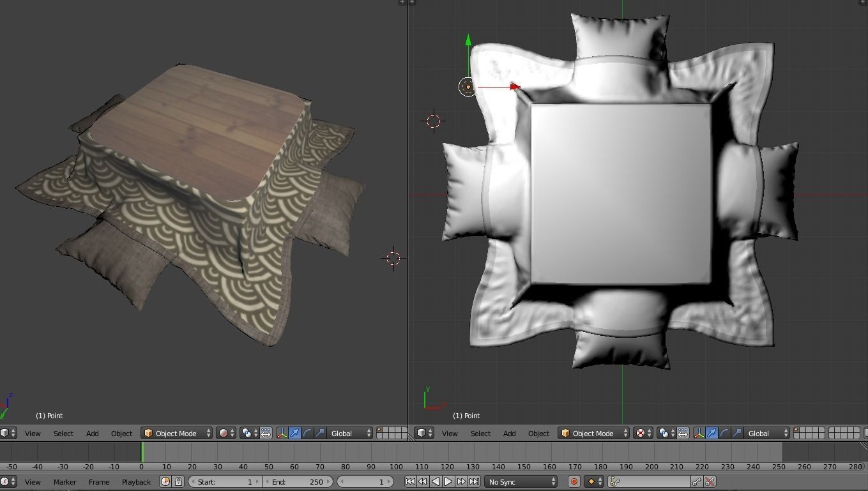
Task: Click the current frame number field
Action: point(365,481)
